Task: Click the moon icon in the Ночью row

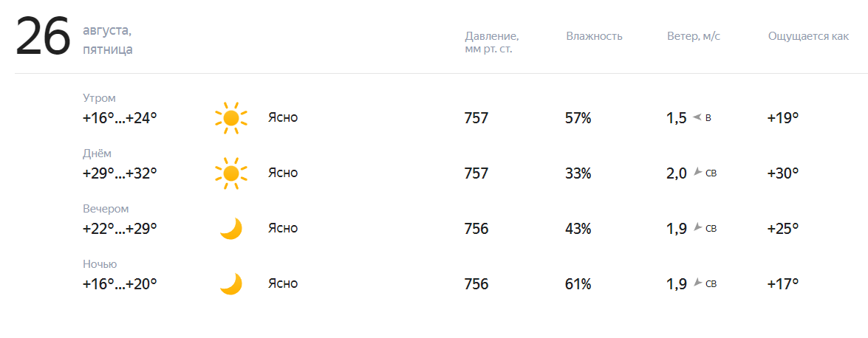Action: pos(231,284)
